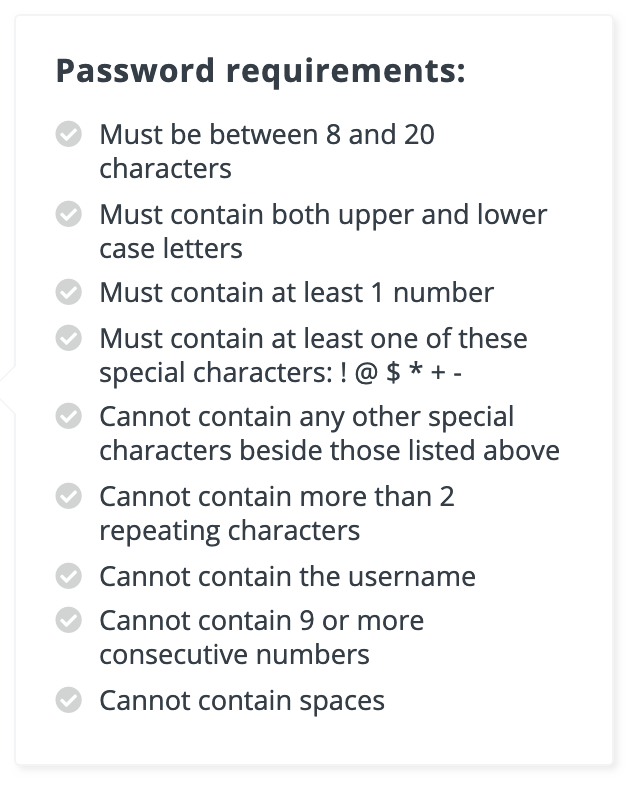The width and height of the screenshot is (640, 808).
Task: Click the Cannot contain spaces text
Action: (x=242, y=701)
